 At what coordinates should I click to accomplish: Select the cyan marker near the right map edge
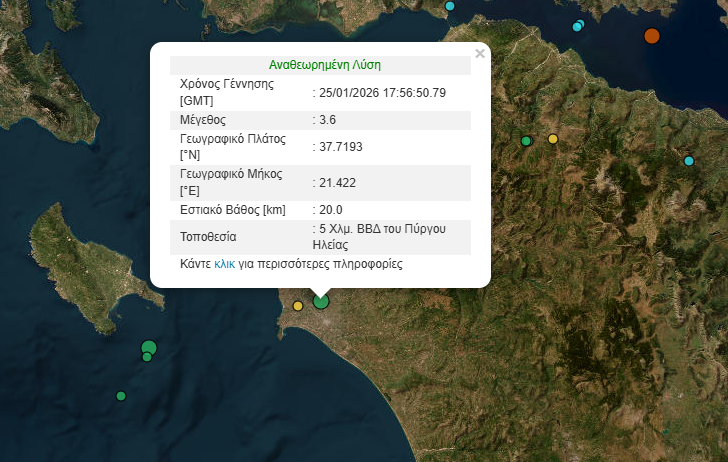(x=689, y=161)
